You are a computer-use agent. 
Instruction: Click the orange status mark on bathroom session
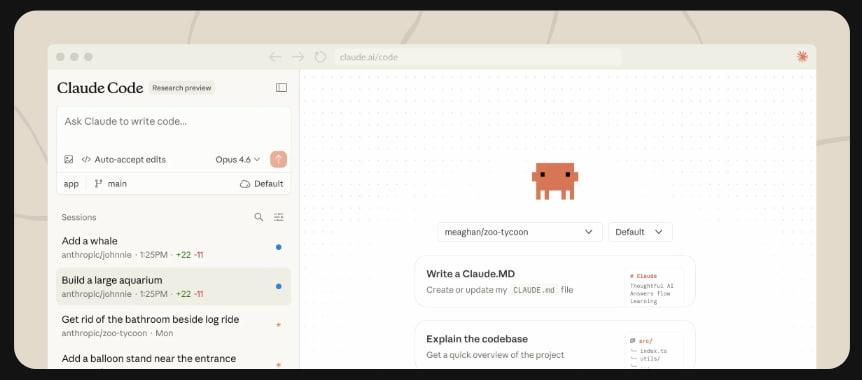(279, 325)
